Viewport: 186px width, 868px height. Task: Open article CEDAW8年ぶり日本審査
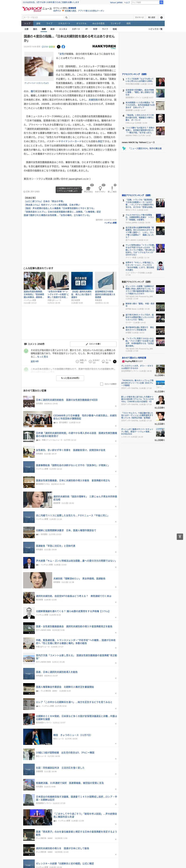pyautogui.click(x=85, y=417)
